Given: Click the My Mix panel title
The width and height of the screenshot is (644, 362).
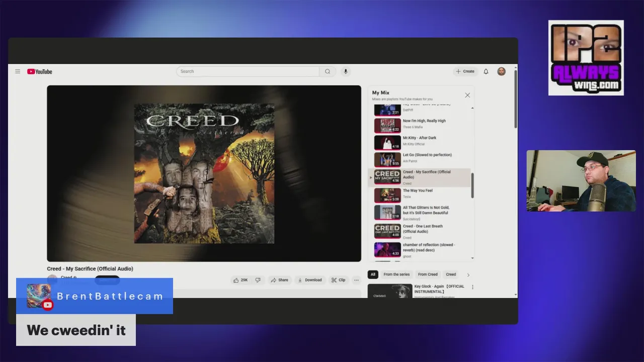Looking at the screenshot, I should pos(381,93).
